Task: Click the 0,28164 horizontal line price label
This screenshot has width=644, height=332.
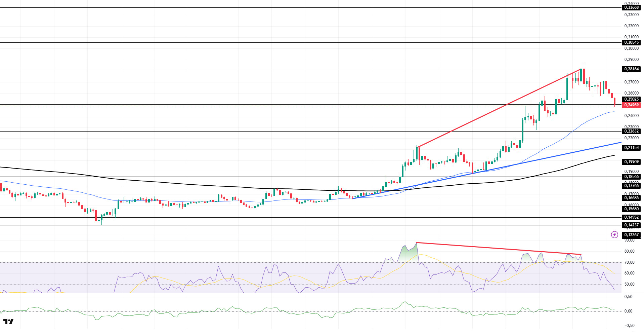Action: tap(631, 69)
